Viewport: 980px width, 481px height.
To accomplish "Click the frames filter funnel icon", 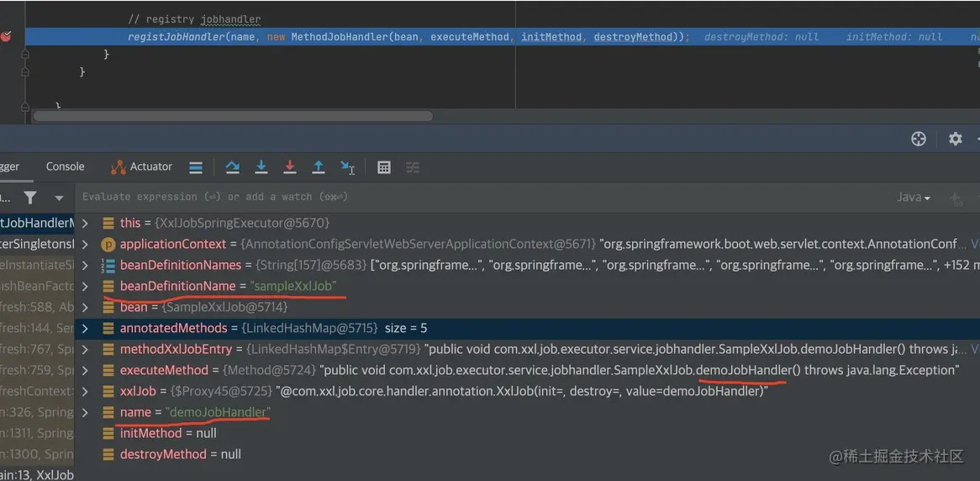I will [30, 198].
